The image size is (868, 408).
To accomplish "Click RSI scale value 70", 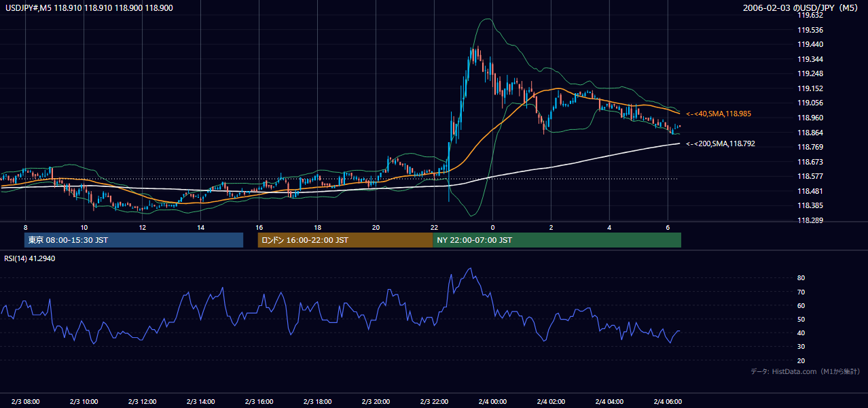I will (801, 292).
